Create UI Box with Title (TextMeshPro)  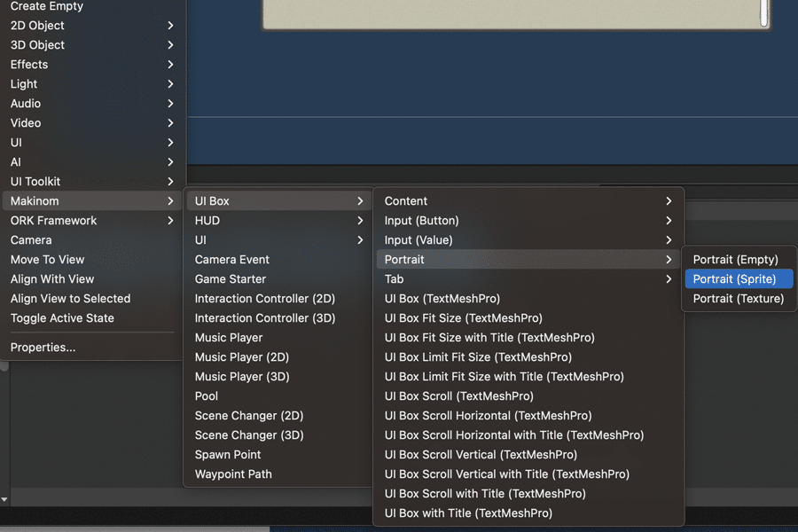pyautogui.click(x=528, y=513)
